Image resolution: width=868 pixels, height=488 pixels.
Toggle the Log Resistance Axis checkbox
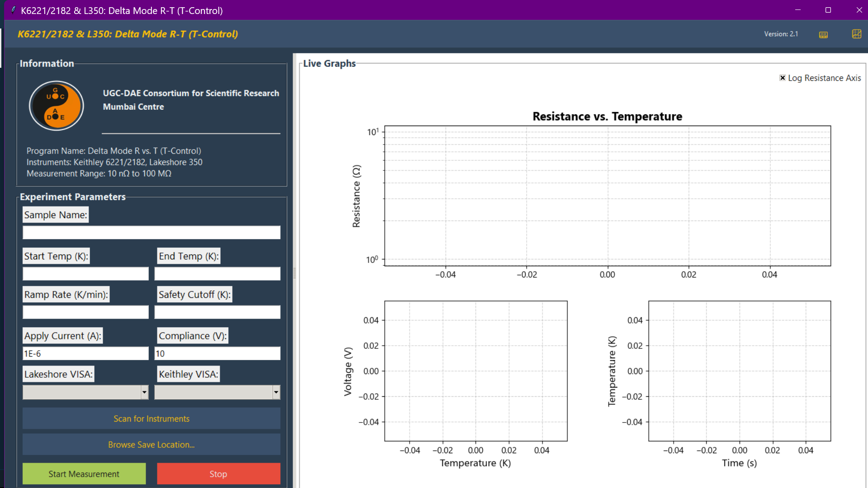point(783,78)
